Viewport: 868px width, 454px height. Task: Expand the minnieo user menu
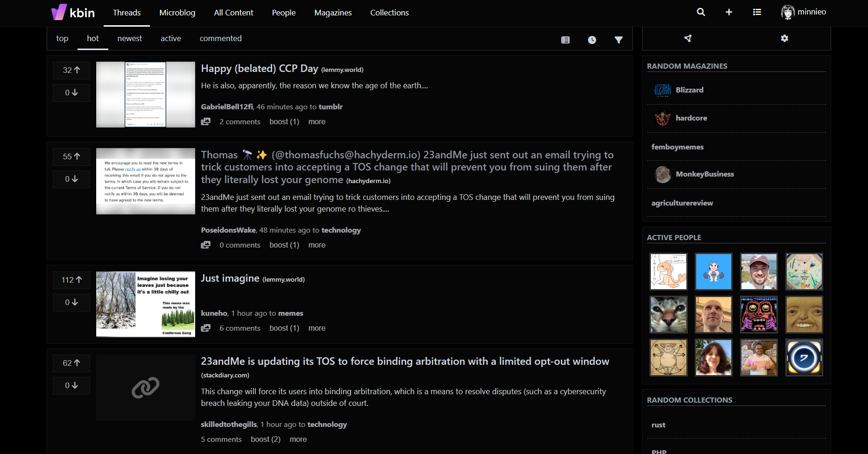(804, 12)
